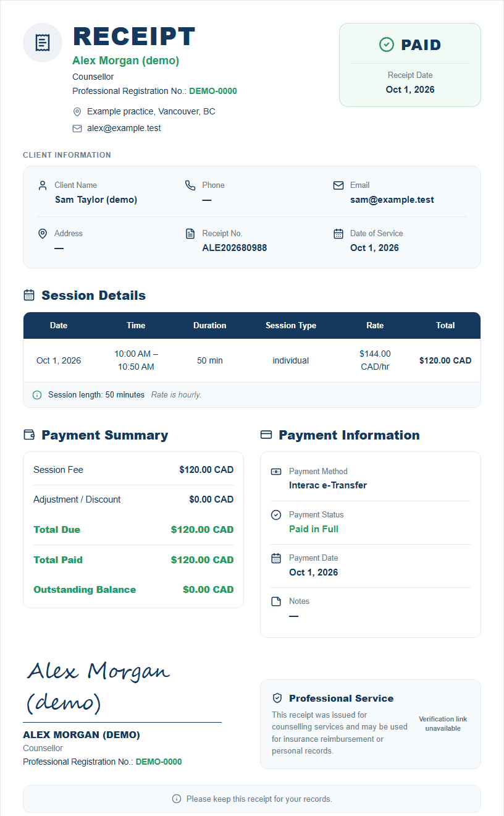The height and width of the screenshot is (816, 504).
Task: Click the 'Rate is hourly.' italic note
Action: (x=176, y=395)
